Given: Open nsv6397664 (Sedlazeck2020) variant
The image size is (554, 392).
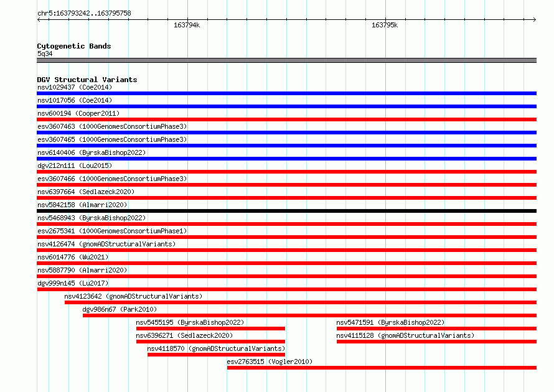Looking at the screenshot, I should click(x=86, y=192).
